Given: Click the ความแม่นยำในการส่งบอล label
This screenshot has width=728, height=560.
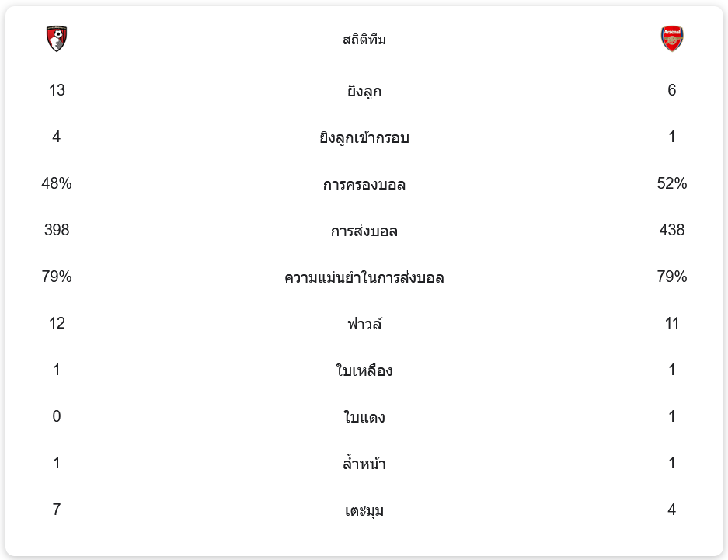Looking at the screenshot, I should 364,277.
